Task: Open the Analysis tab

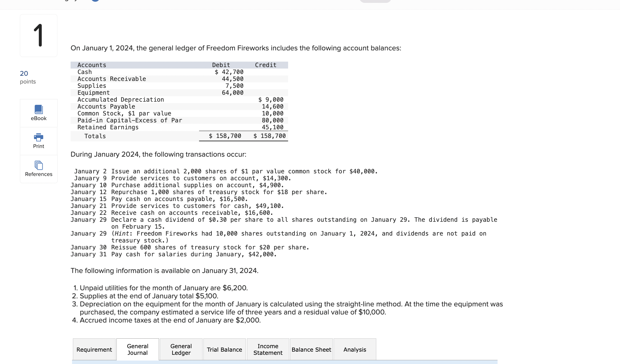Action: [x=355, y=349]
